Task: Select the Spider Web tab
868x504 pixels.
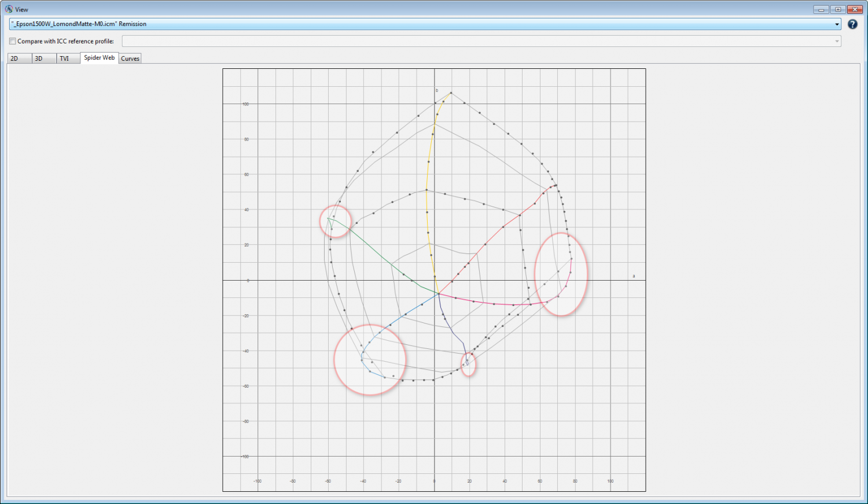Action: 100,58
